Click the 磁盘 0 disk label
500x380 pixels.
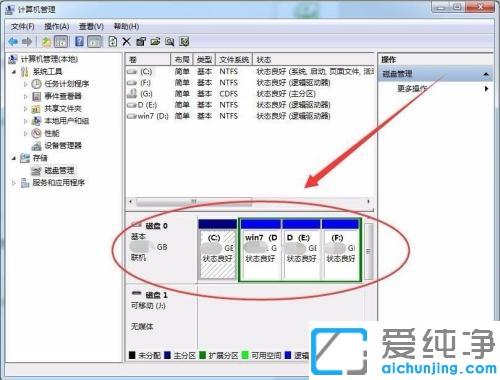157,226
